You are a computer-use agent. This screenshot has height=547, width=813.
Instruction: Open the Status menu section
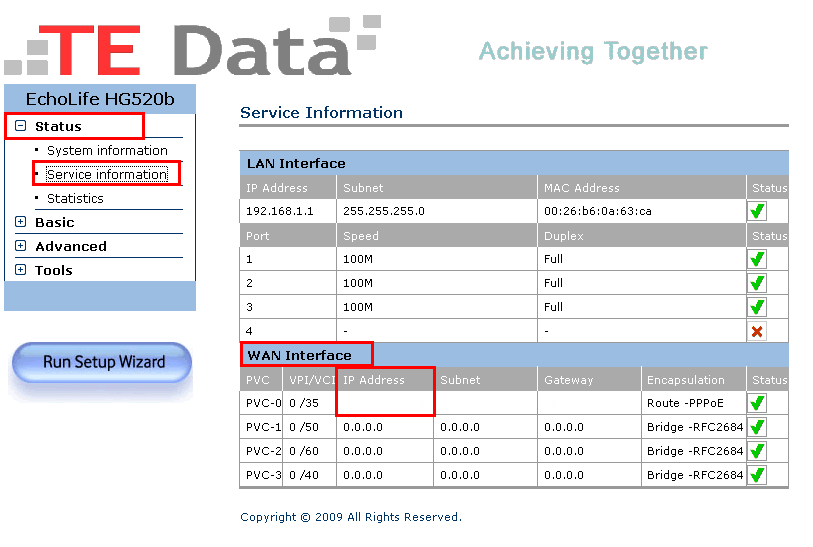(x=58, y=127)
